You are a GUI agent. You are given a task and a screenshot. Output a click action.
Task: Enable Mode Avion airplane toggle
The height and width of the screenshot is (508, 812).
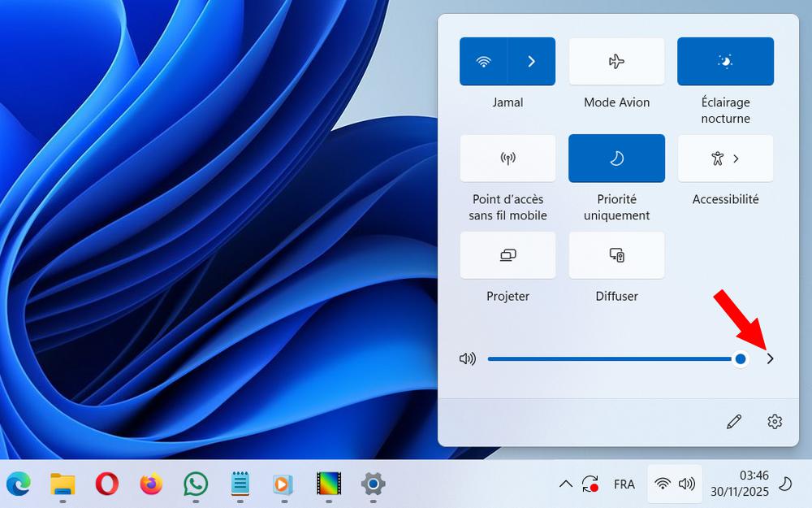coord(616,62)
